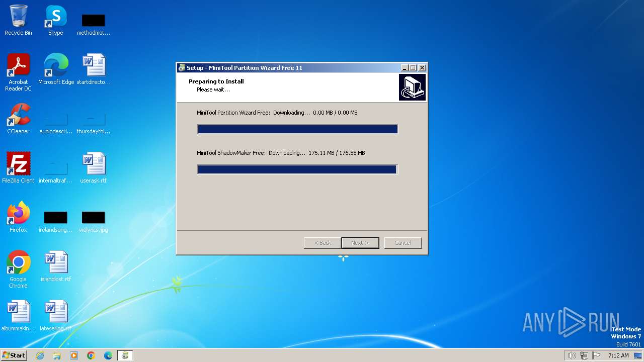Click the setup window title bar icon
Image resolution: width=644 pixels, height=362 pixels.
[182, 68]
